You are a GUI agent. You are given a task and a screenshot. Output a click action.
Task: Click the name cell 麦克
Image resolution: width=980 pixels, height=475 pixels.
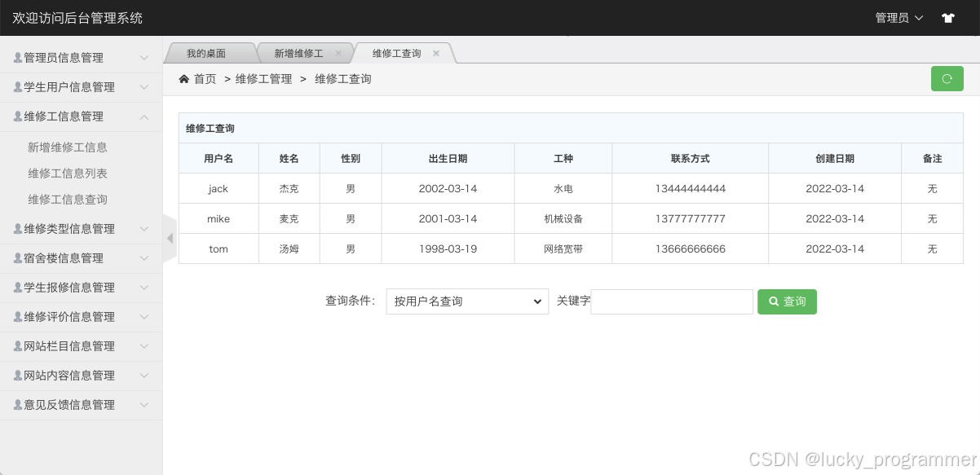coord(289,219)
